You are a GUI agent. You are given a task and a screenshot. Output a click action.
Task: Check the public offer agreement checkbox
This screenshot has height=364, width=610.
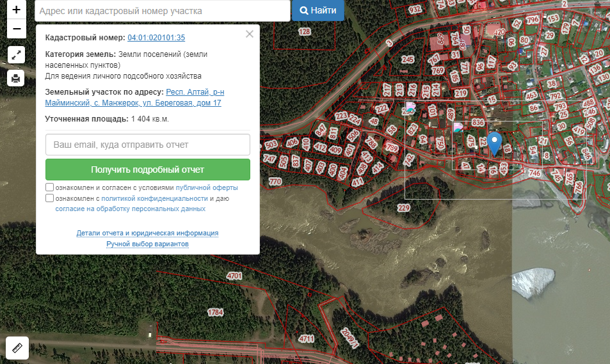(49, 187)
